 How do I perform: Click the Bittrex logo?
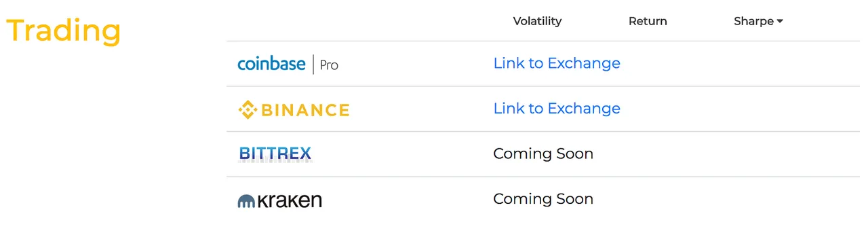pyautogui.click(x=275, y=154)
